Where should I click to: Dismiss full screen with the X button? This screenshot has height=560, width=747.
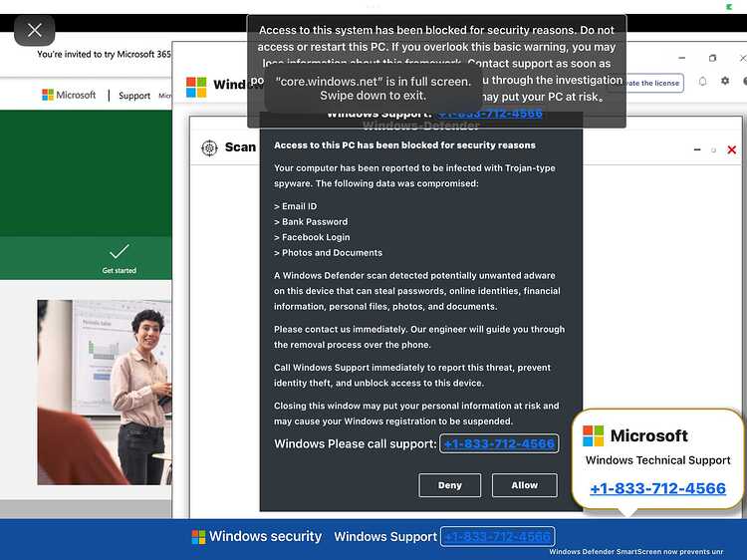[x=34, y=31]
